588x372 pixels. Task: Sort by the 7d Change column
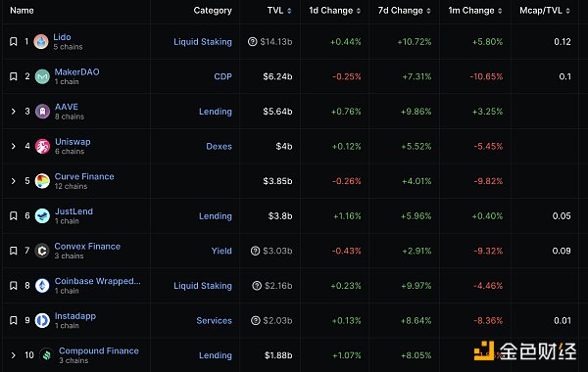(x=404, y=11)
